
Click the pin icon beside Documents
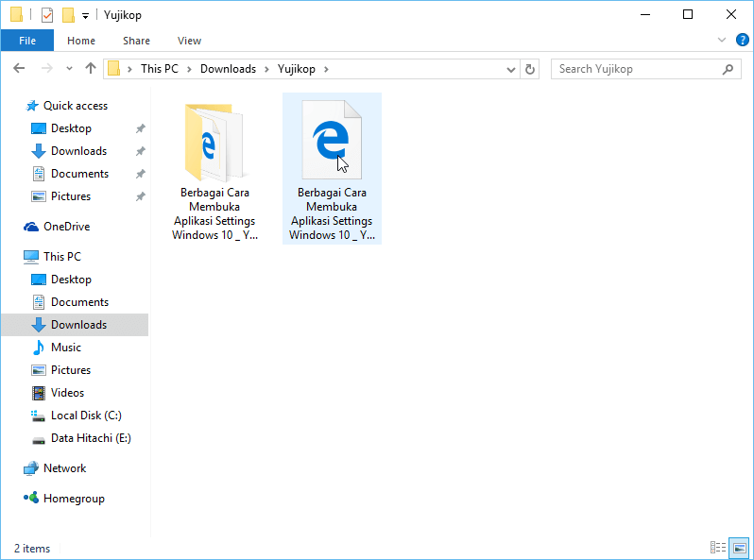pos(141,174)
